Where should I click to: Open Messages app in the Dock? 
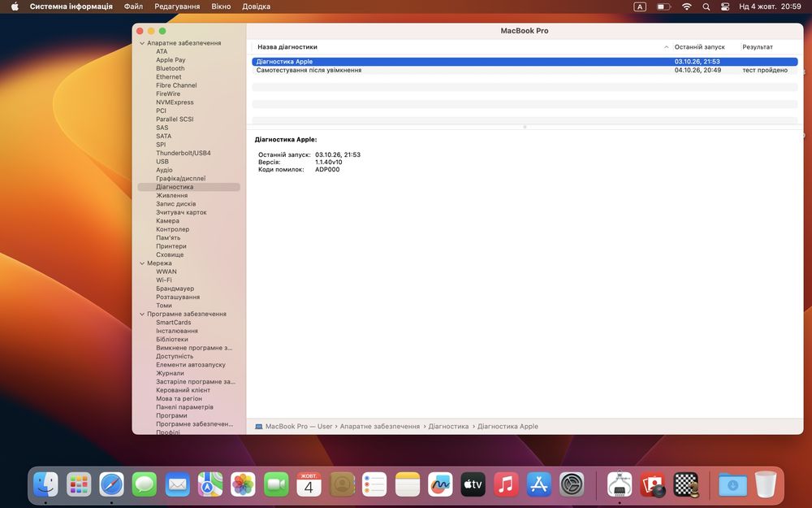[145, 484]
